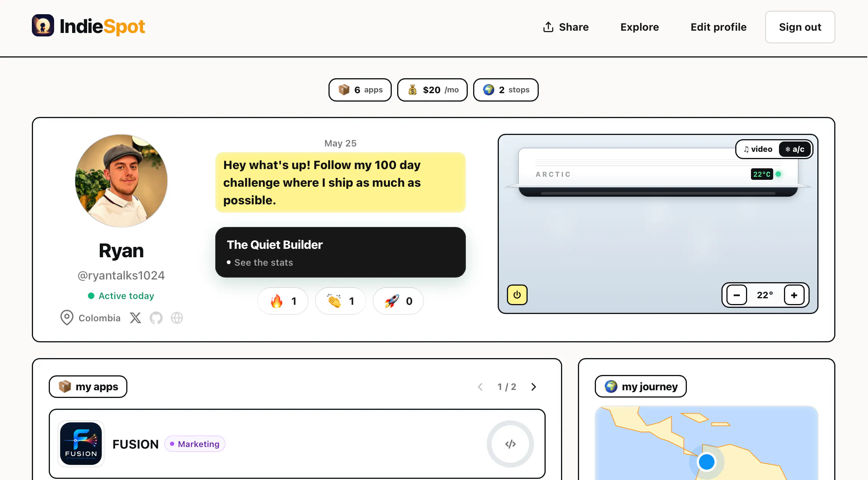
Task: Click the IndieSpot logo icon
Action: (43, 26)
